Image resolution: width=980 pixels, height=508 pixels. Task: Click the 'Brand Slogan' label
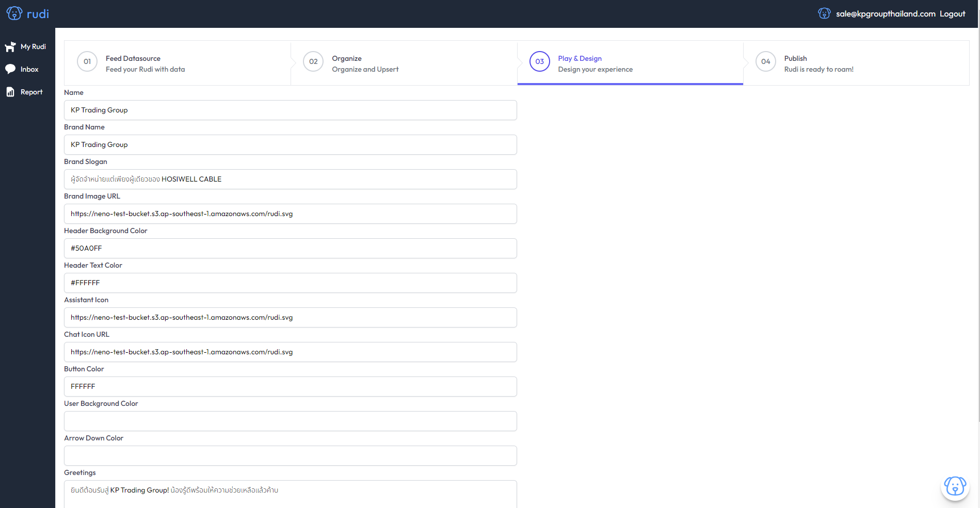tap(86, 162)
